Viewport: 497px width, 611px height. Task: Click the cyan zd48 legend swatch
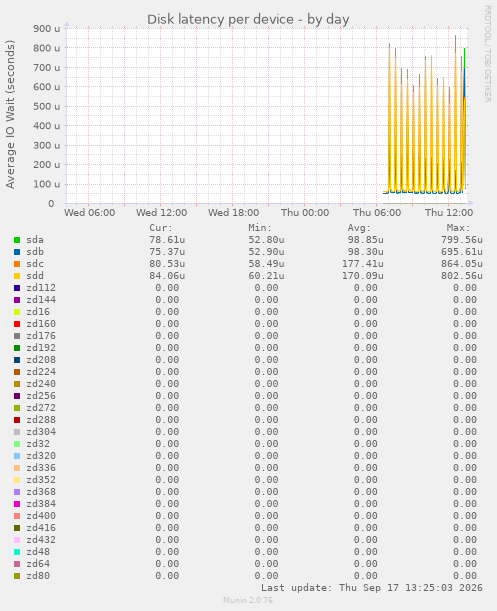point(17,552)
